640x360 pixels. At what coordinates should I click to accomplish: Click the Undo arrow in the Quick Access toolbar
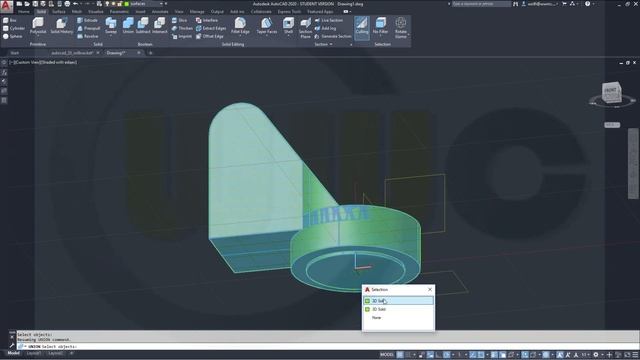click(76, 4)
